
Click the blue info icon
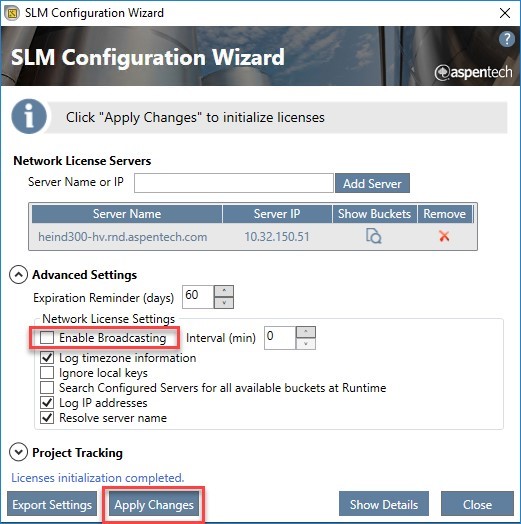coord(29,117)
